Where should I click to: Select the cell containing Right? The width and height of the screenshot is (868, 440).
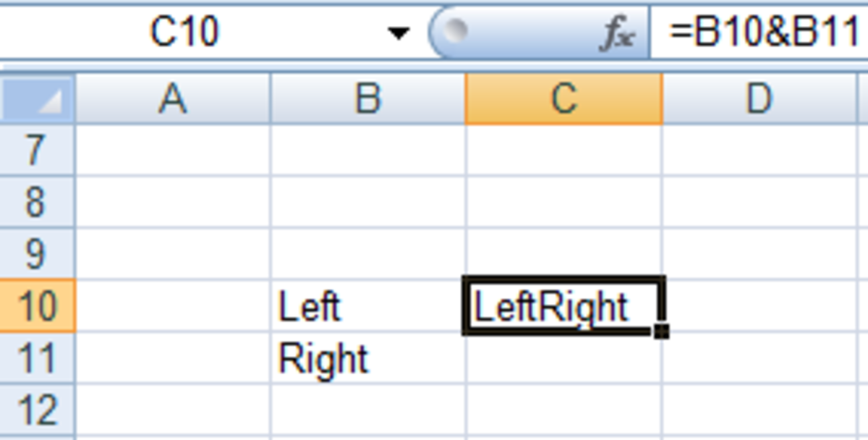367,356
